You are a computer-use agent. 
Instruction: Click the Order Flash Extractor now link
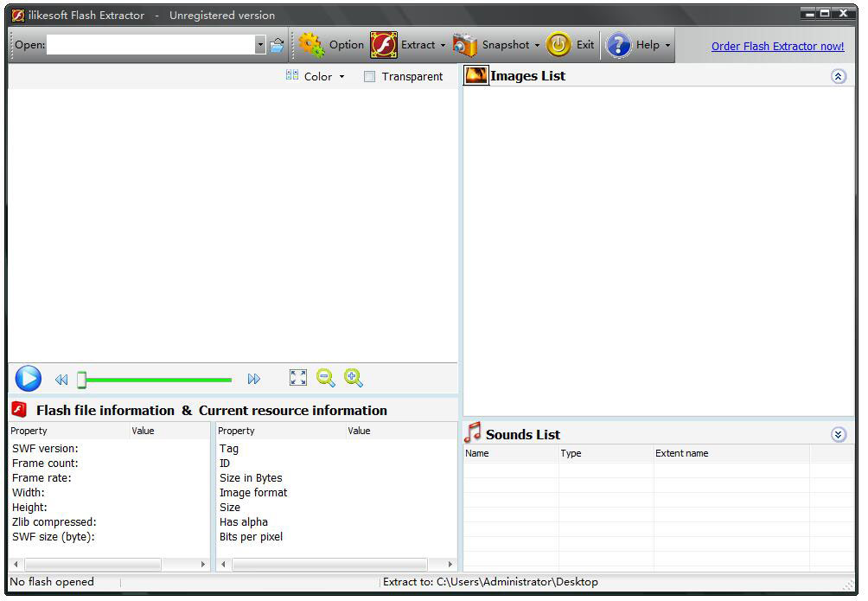[777, 47]
